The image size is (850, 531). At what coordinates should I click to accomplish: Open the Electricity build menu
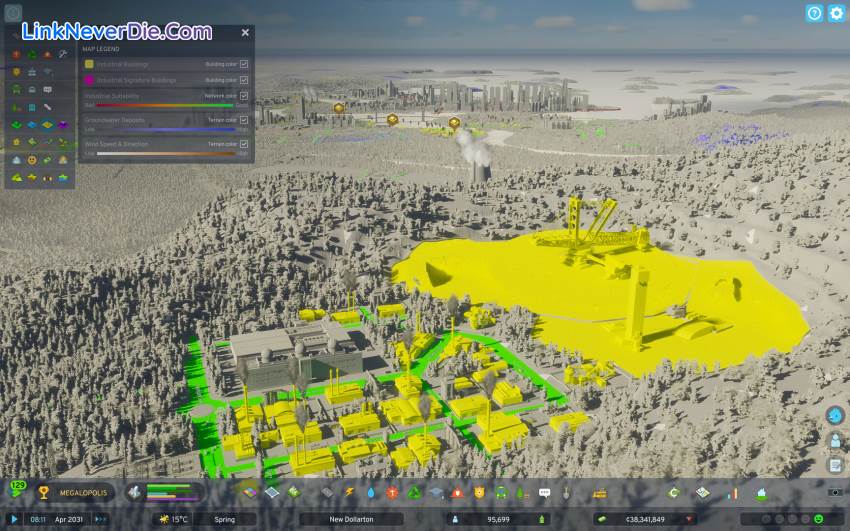pos(350,493)
